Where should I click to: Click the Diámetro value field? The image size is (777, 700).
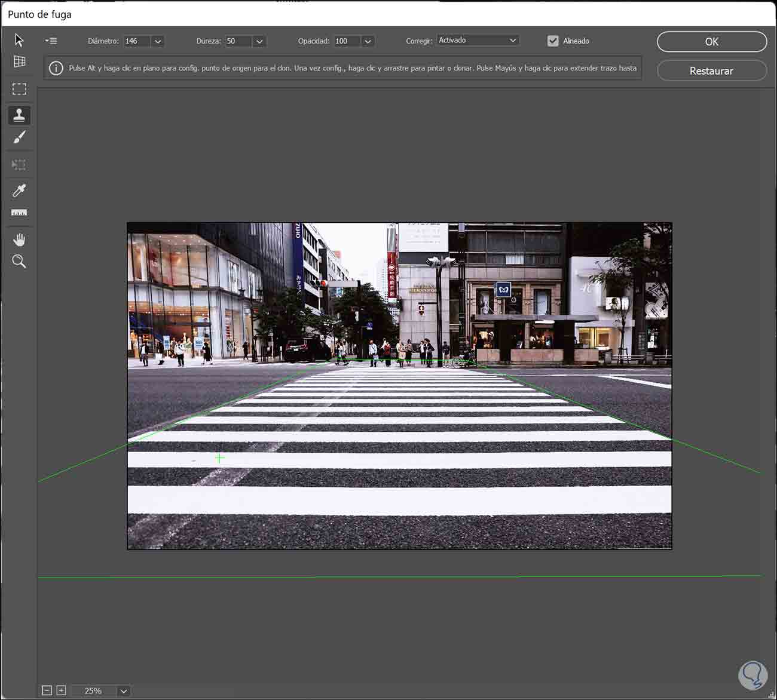[x=136, y=41]
